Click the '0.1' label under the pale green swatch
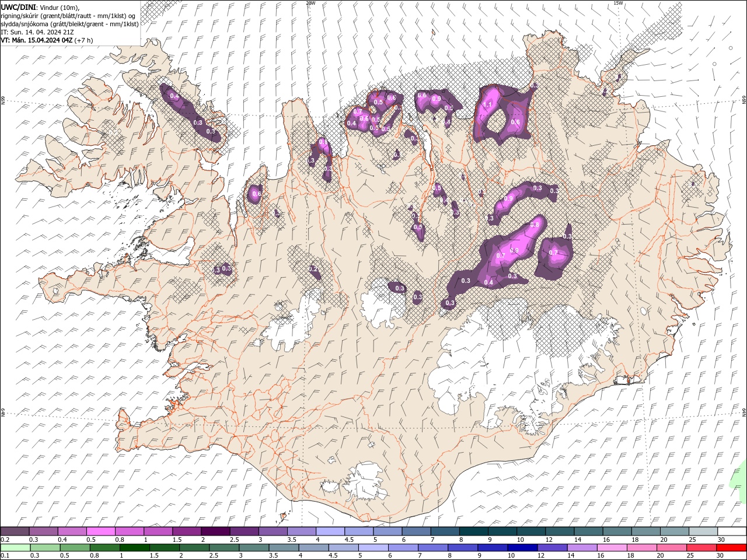The image size is (747, 560). point(4,556)
